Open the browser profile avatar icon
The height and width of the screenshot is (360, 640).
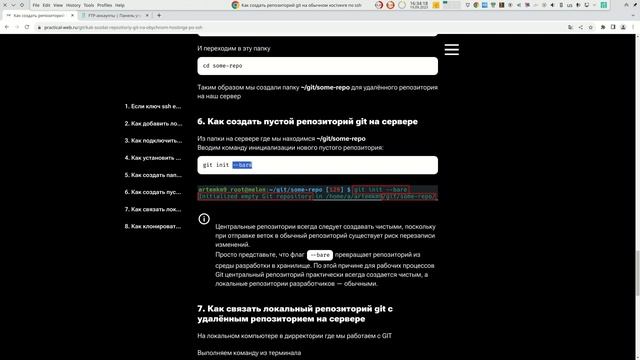pyautogui.click(x=623, y=27)
